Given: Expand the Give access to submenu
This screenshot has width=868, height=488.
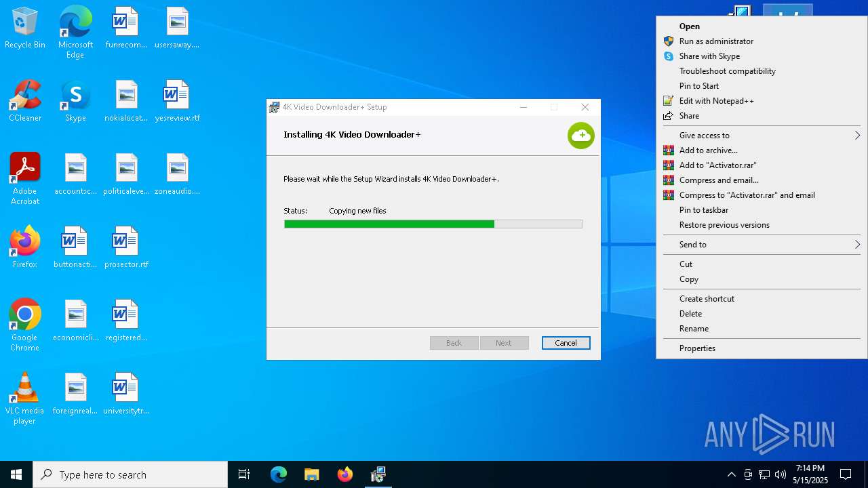Looking at the screenshot, I should point(762,136).
